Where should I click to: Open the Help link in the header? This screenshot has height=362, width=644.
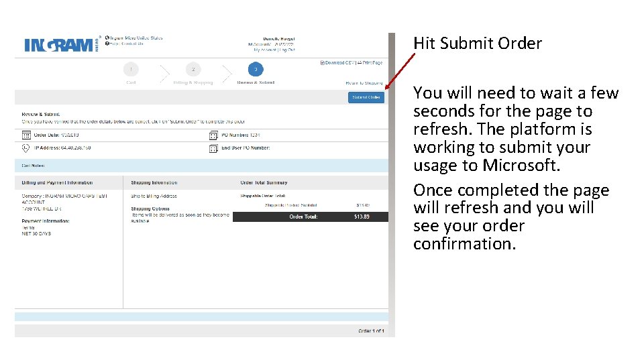point(114,44)
